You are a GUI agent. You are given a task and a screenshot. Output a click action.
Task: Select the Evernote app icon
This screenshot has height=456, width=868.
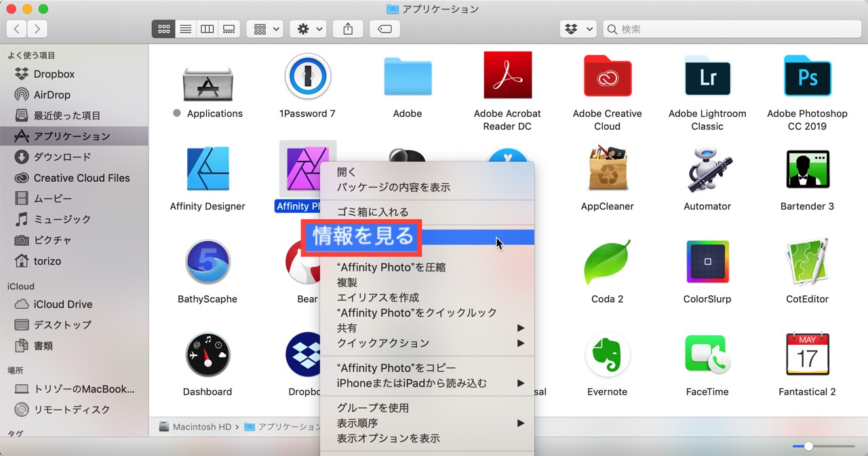click(x=608, y=355)
